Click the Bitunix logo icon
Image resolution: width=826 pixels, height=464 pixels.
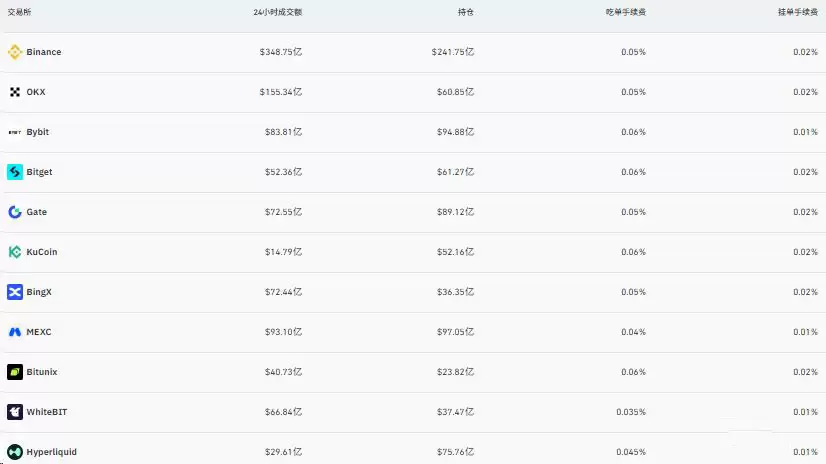point(15,372)
